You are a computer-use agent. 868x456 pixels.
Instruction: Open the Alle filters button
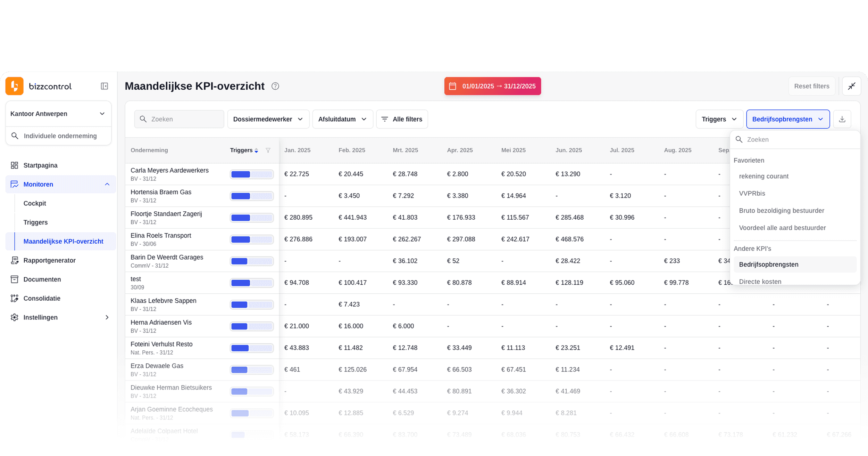(402, 119)
